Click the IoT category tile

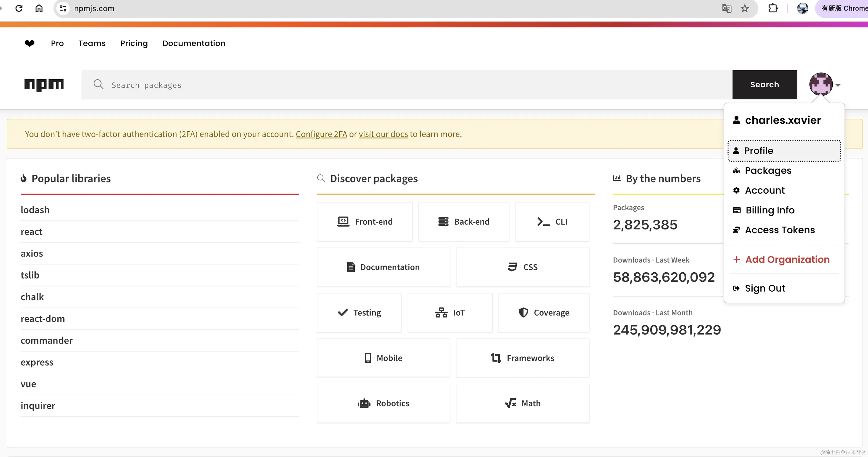(x=450, y=313)
